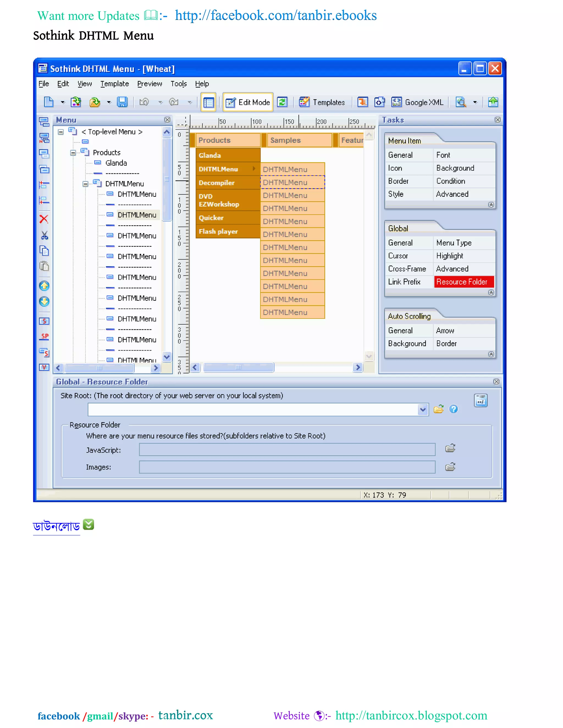This screenshot has width=563, height=728.
Task: Browse folder icon for Images path
Action: 450,467
